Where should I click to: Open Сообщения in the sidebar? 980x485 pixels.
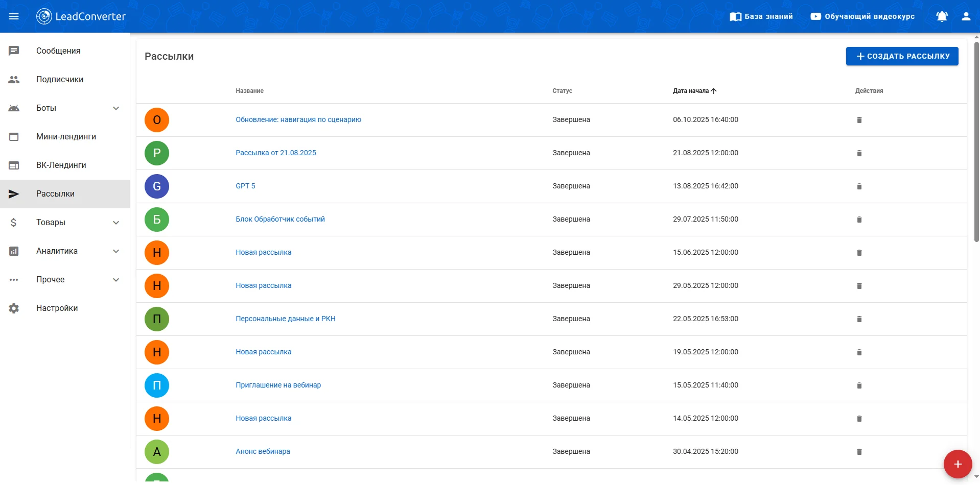(58, 51)
